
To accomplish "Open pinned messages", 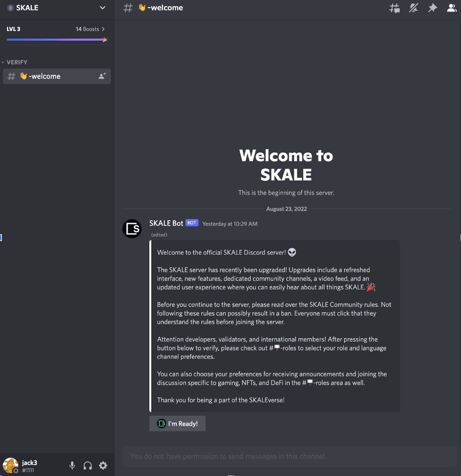I will (432, 7).
